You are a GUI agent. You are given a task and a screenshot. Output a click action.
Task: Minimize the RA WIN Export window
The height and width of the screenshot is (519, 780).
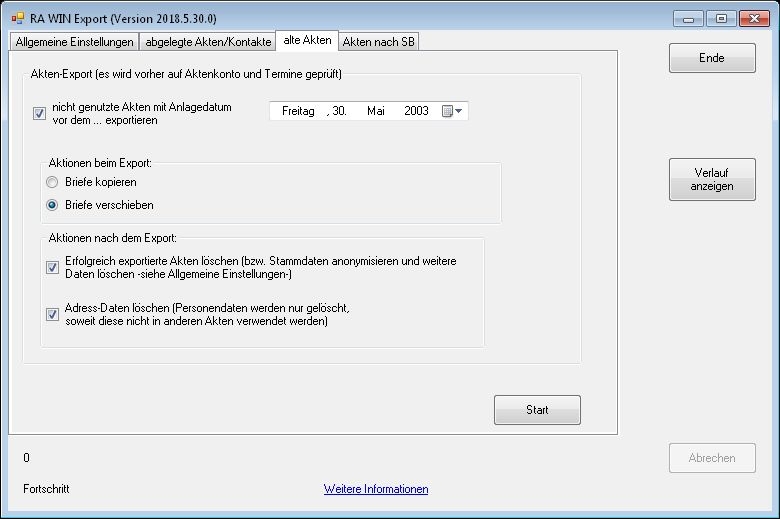(x=685, y=18)
